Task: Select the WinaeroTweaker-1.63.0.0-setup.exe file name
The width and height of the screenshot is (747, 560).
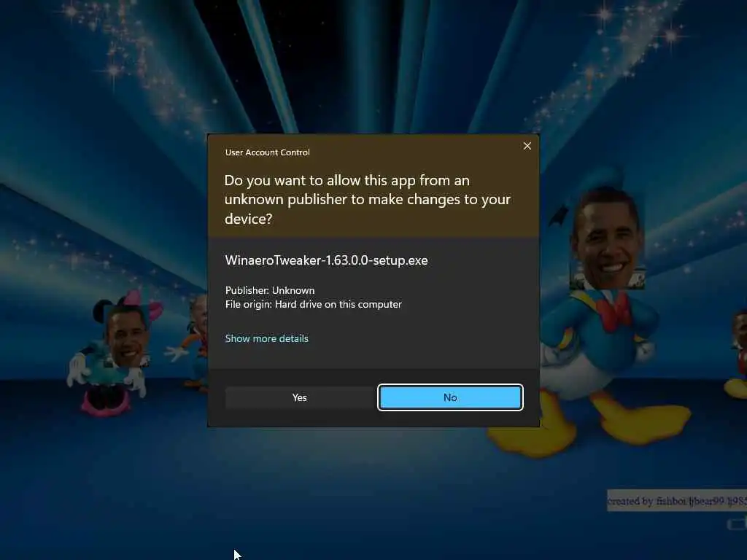Action: tap(326, 260)
